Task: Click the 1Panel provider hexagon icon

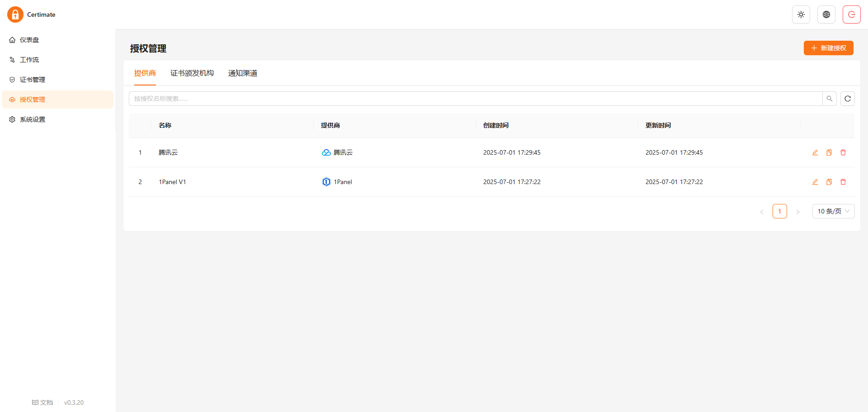Action: click(x=326, y=182)
